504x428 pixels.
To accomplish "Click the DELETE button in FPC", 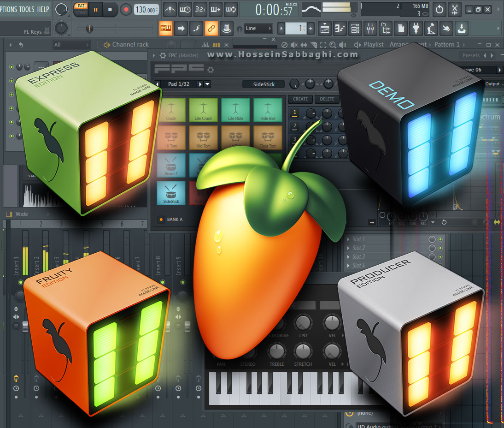I will pos(327,99).
